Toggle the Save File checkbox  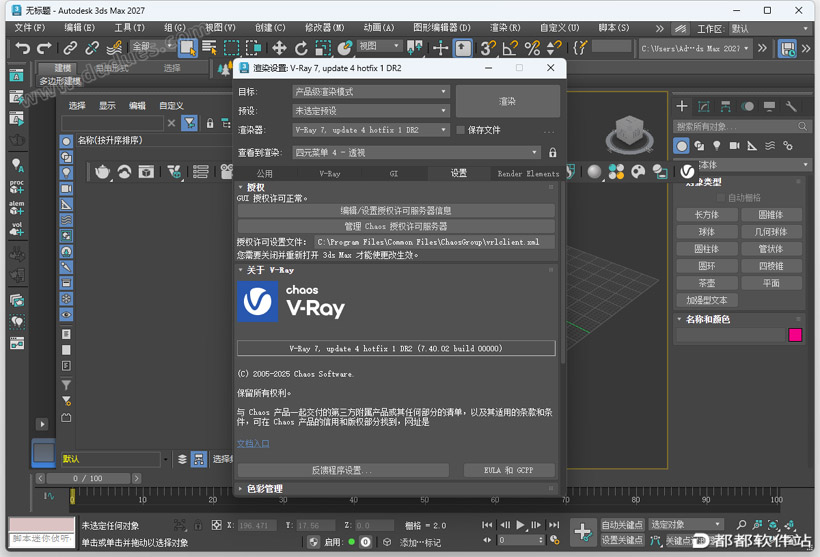pos(460,130)
